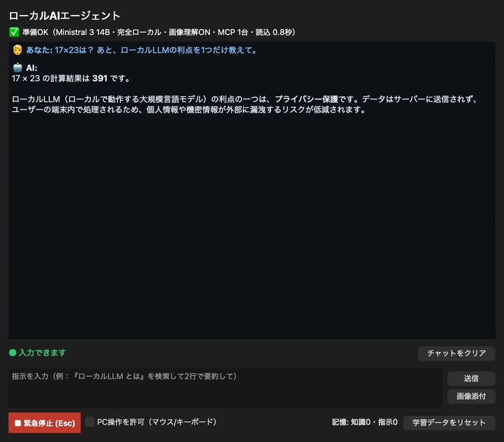
Task: Click the AI: speaker label
Action: click(31, 68)
